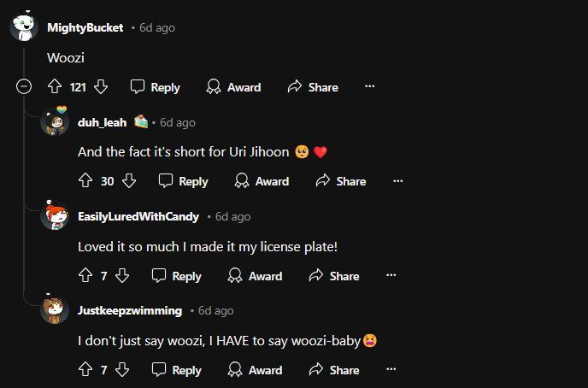Screen dimensions: 588x388
Task: Upvote duh_leah's comment
Action: click(85, 181)
